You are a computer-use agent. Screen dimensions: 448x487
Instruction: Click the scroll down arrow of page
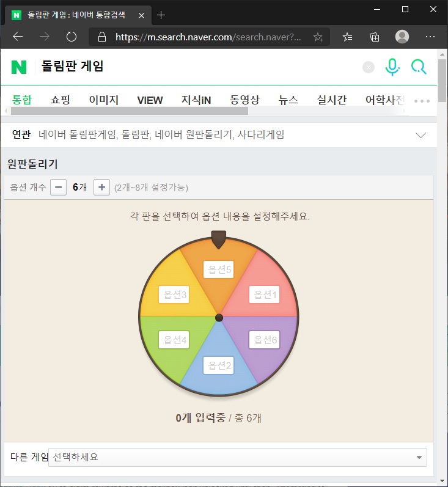[442, 481]
